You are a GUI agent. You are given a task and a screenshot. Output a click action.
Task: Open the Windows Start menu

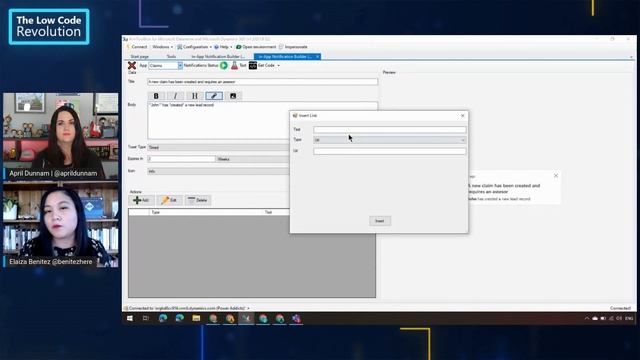pos(130,318)
